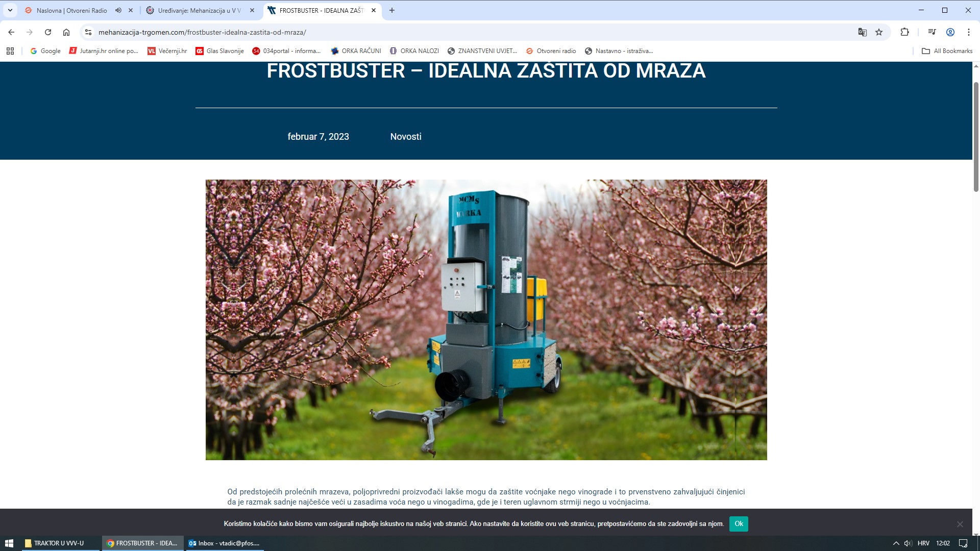The width and height of the screenshot is (980, 551).
Task: Expand the All Bookmarks folder
Action: point(947,51)
